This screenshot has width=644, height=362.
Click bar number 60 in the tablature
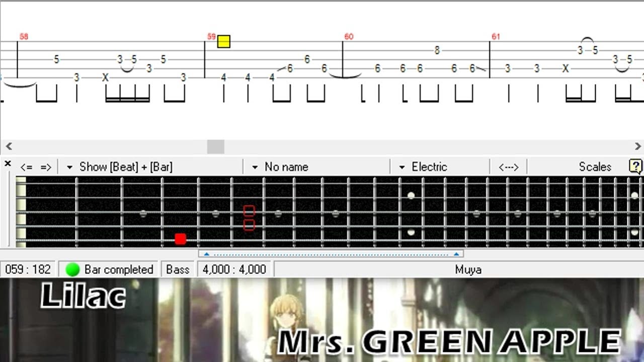349,36
